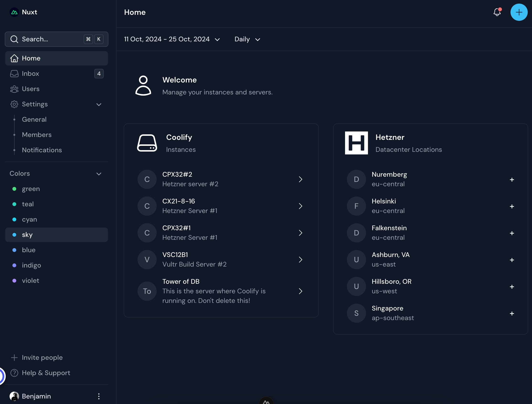Open Inbox in sidebar
Screen dimensions: 532x404
(57, 73)
